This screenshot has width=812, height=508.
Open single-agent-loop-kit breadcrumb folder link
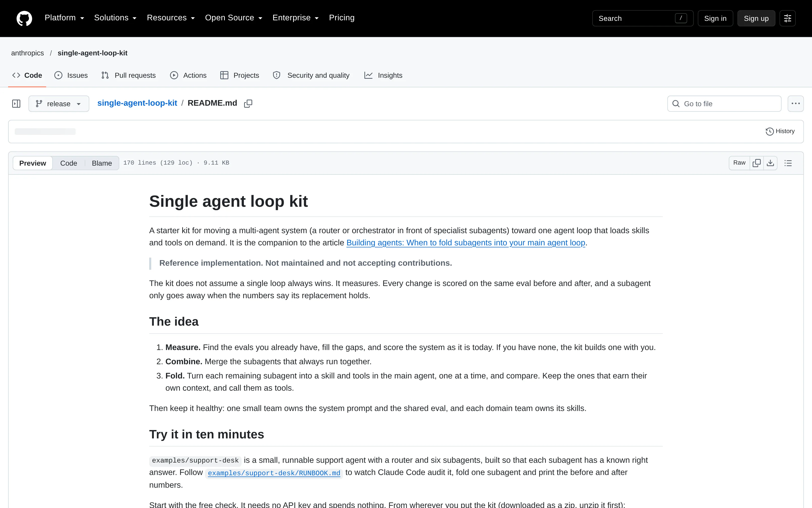tap(137, 103)
